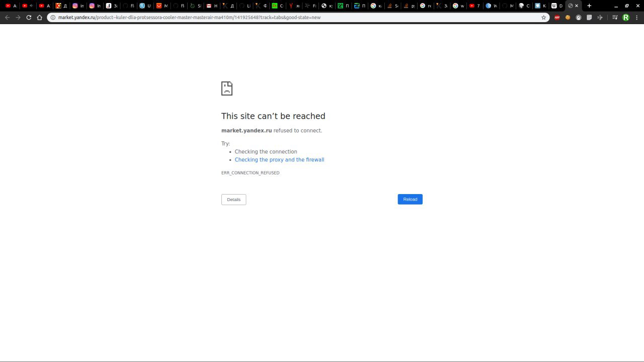Reload the page from the toolbar icon

[29, 17]
